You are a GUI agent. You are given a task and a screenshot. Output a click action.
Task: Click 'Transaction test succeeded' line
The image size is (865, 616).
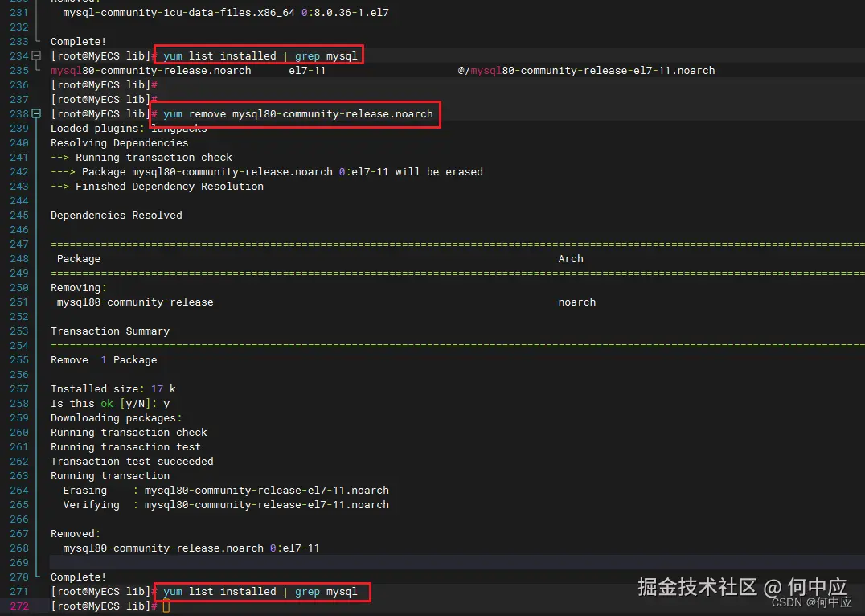point(132,462)
